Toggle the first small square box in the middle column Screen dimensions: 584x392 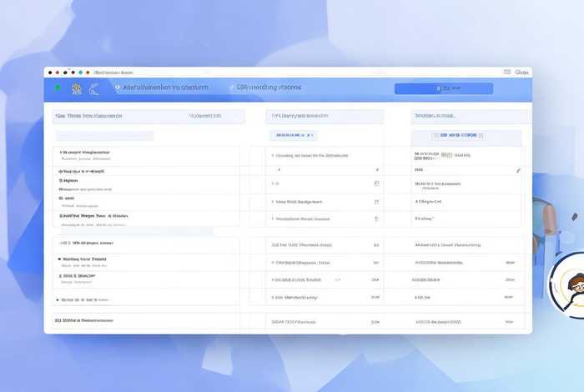click(376, 183)
